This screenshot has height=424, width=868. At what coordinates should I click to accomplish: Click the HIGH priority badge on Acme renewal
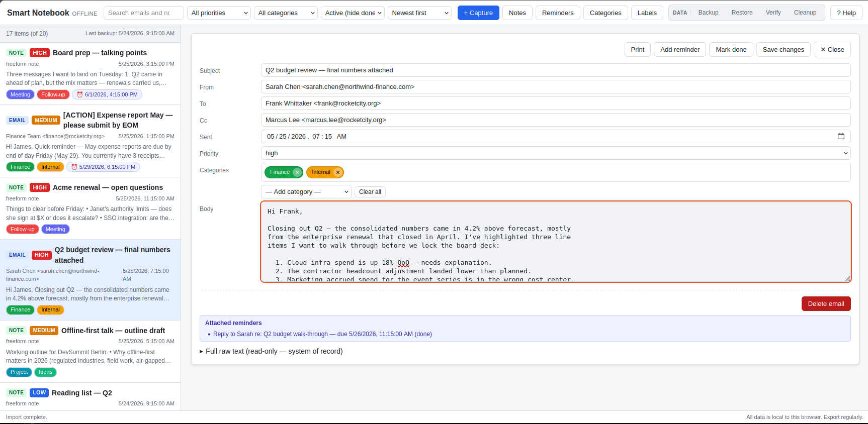click(40, 187)
